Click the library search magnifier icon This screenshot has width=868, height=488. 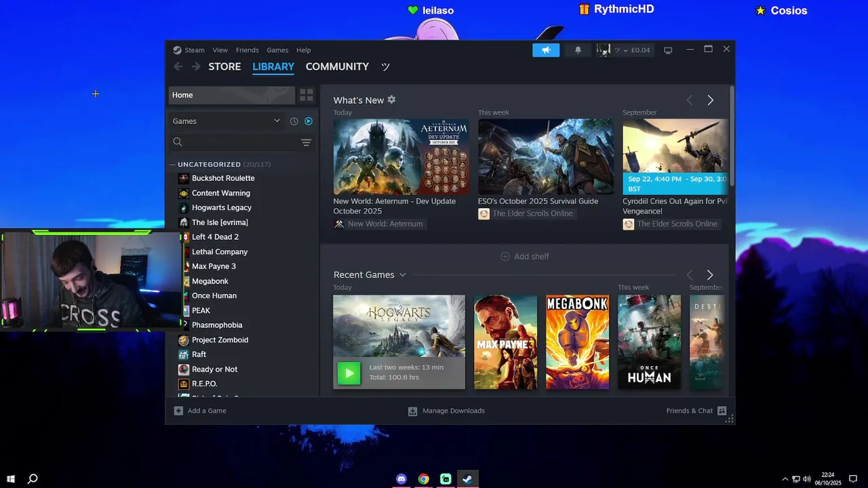pos(178,142)
